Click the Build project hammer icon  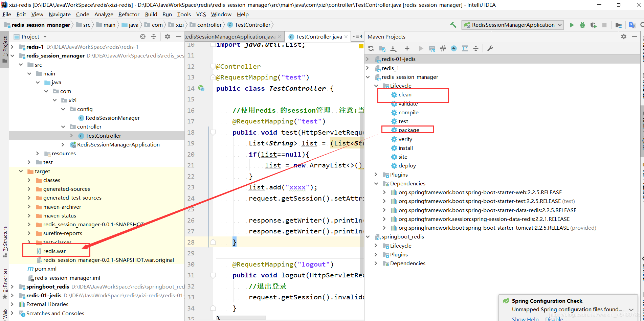(453, 25)
